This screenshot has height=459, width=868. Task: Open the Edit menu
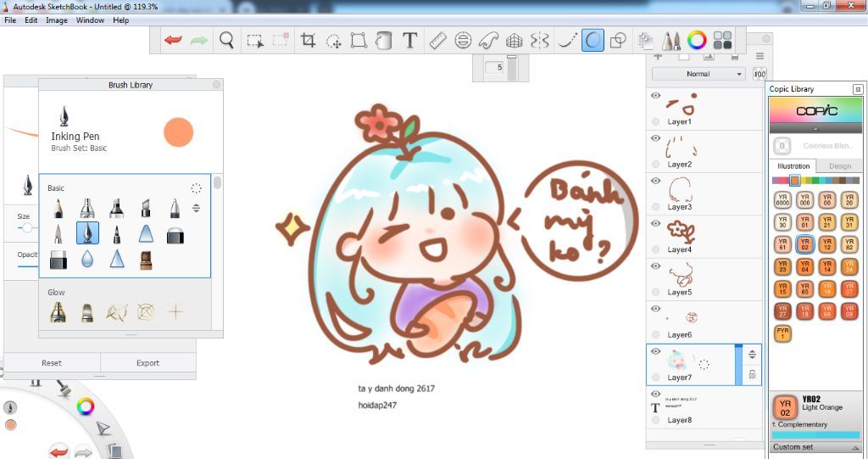pos(31,20)
